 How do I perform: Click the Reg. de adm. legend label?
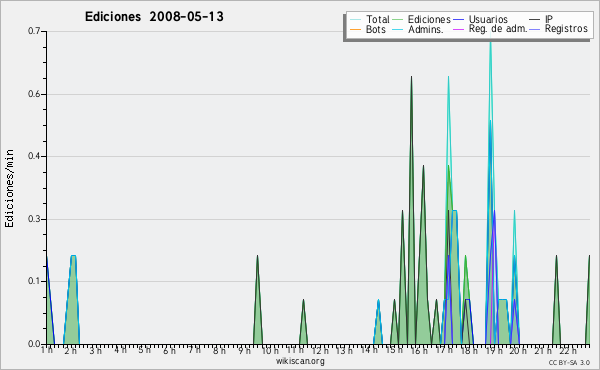(498, 29)
